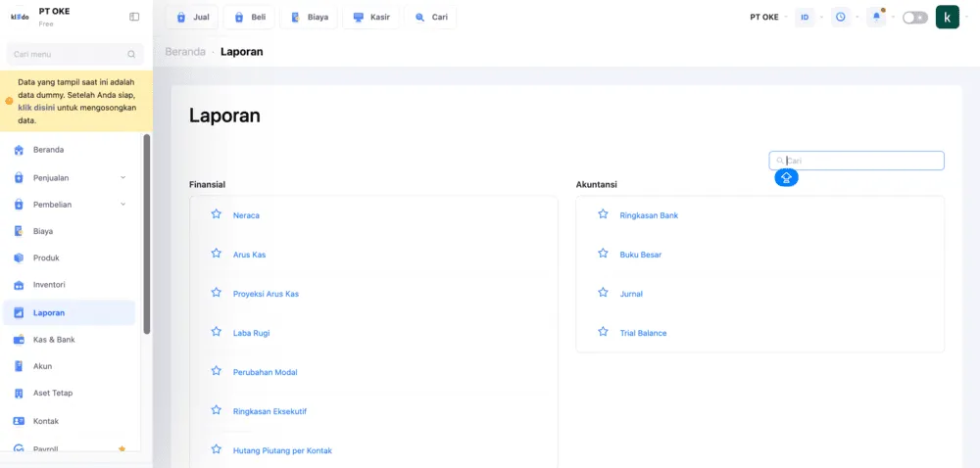Open the Trial Balance report
980x468 pixels.
643,333
